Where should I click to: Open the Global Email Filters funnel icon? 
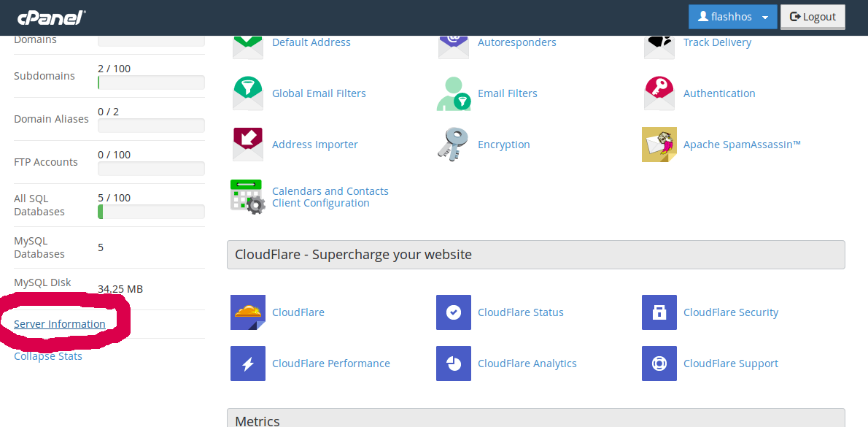click(x=248, y=93)
